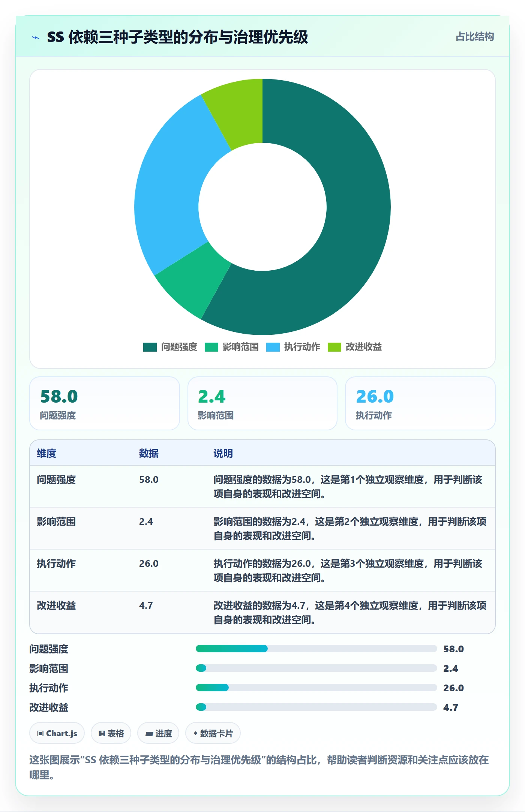Click the Chart.js tag
Image resolution: width=525 pixels, height=812 pixels.
point(57,733)
